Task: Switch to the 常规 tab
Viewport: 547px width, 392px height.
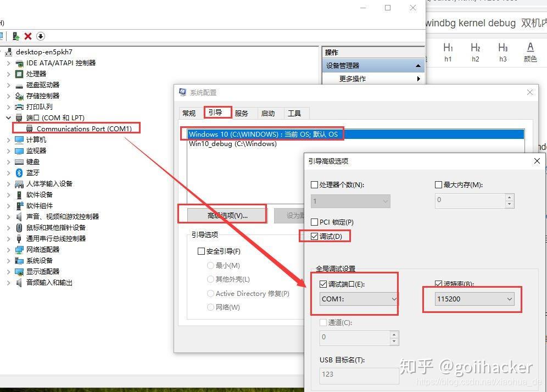Action: [189, 113]
